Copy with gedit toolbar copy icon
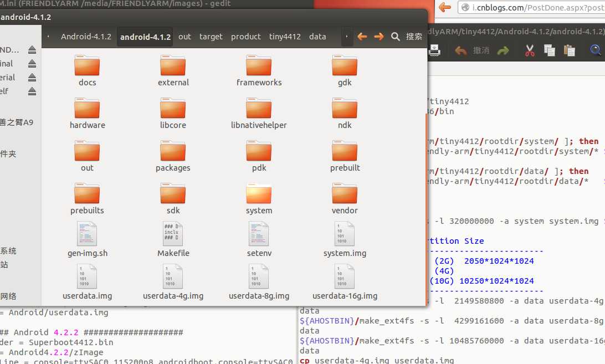605x364 pixels. tap(550, 50)
